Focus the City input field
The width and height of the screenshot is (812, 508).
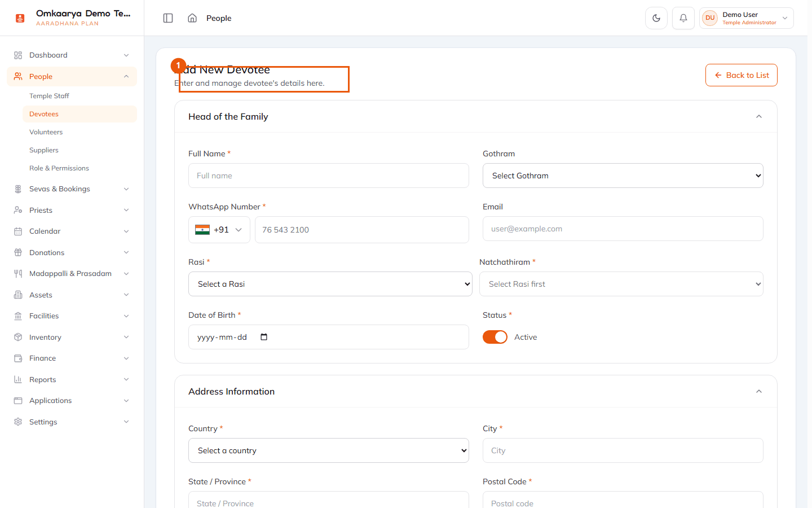[x=623, y=450]
